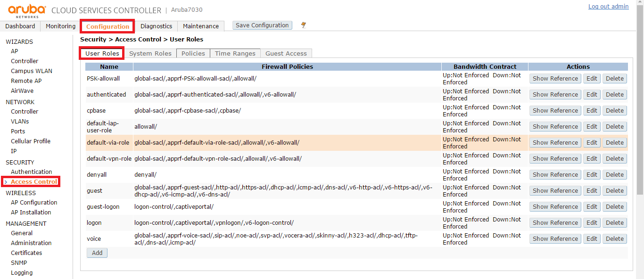Click the Name column header
Viewport: 644px width, 279px height.
tap(109, 66)
